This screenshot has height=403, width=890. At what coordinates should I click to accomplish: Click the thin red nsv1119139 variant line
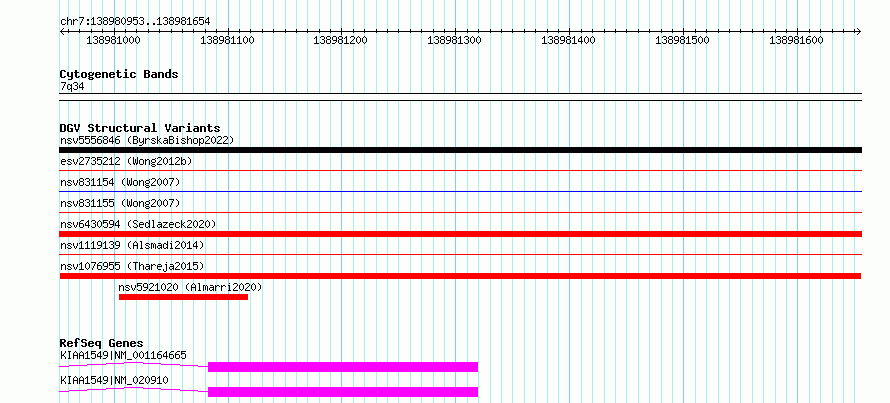[x=460, y=254]
